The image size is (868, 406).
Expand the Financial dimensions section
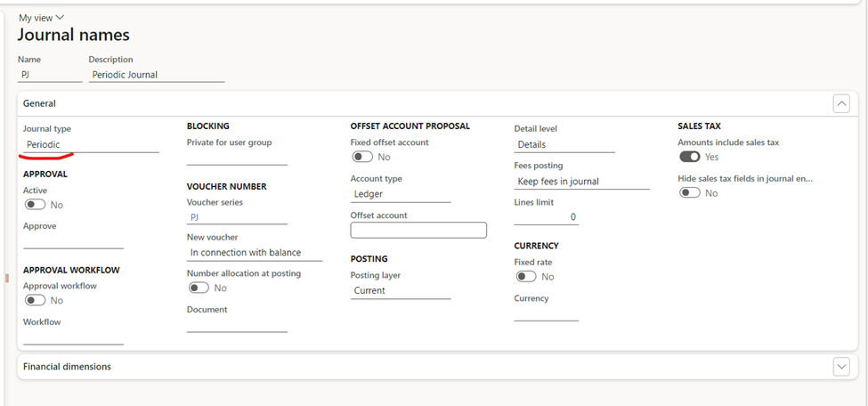point(841,367)
